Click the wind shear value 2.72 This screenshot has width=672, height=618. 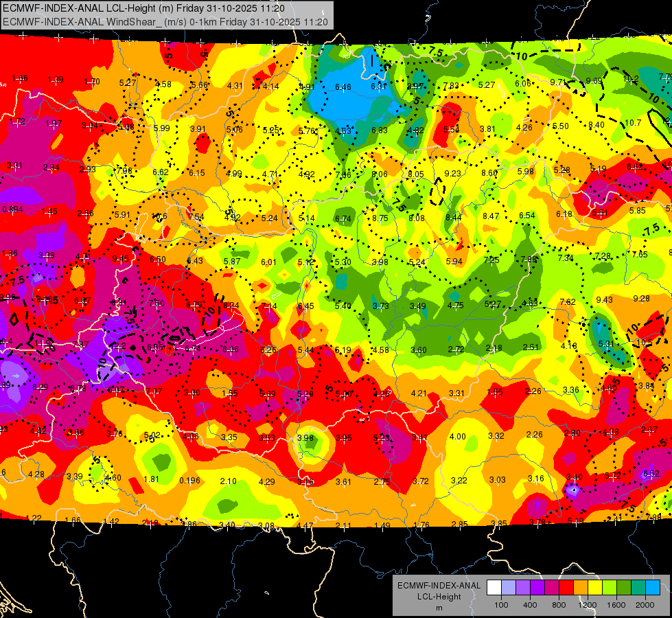pos(456,350)
